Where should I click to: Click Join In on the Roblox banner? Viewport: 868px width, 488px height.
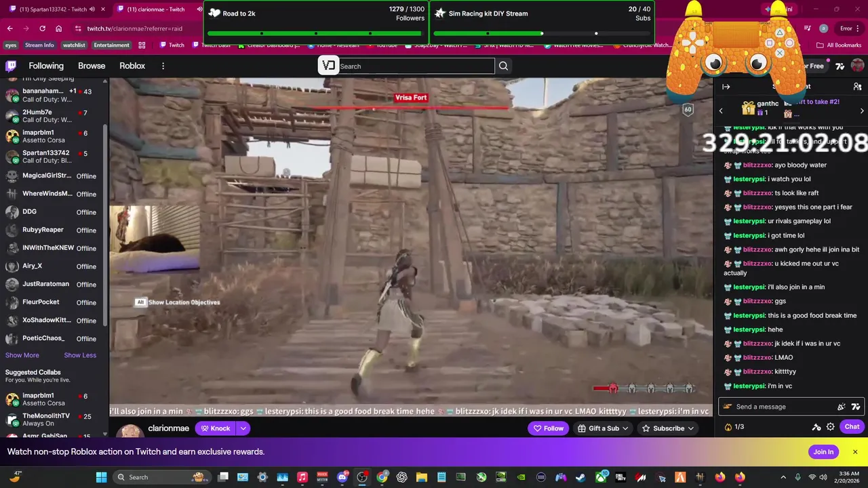[x=823, y=452]
